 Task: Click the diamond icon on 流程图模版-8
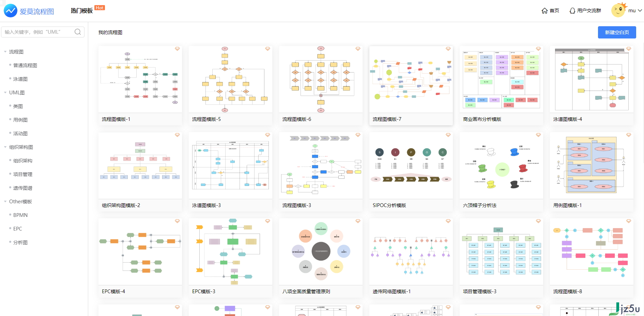(x=629, y=221)
